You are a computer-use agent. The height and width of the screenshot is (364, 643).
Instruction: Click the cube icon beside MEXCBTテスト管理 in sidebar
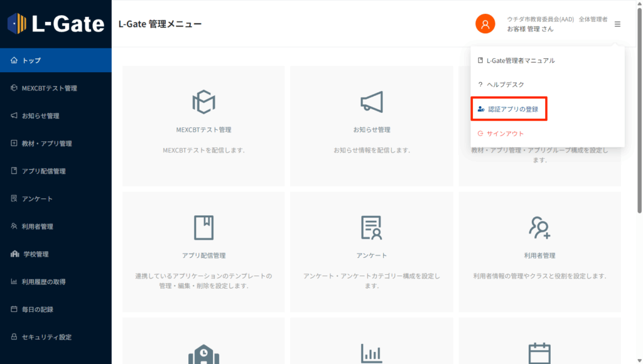[x=14, y=88]
